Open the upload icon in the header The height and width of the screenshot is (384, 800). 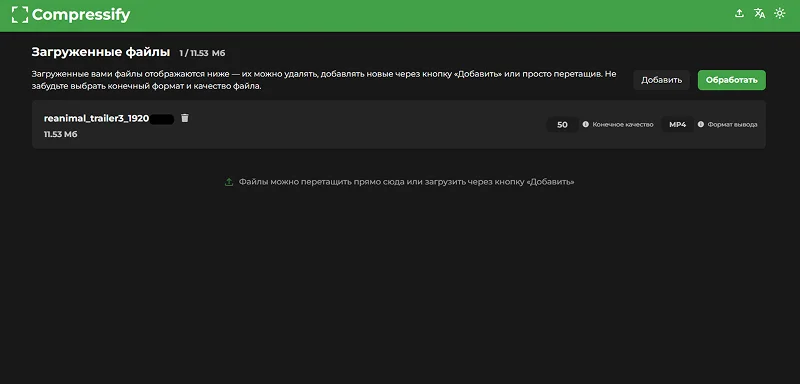(739, 14)
